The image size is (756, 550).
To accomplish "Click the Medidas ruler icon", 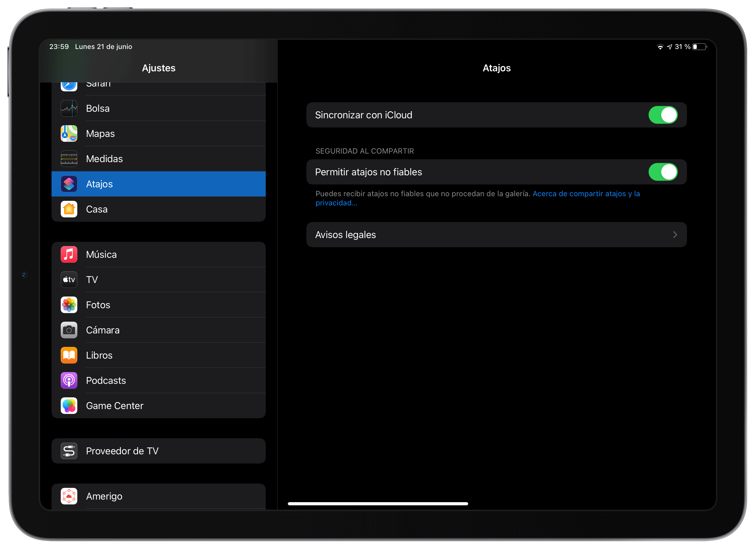I will click(x=69, y=159).
